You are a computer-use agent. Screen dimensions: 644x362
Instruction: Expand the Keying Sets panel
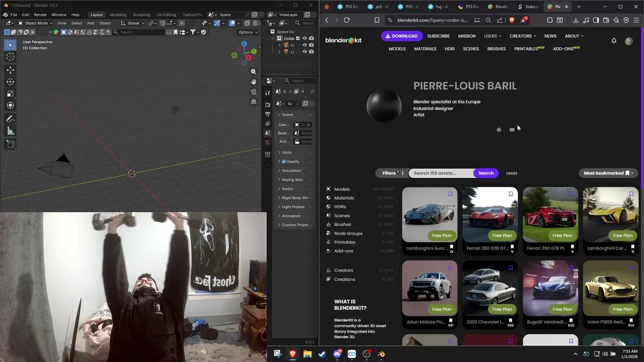(295, 179)
